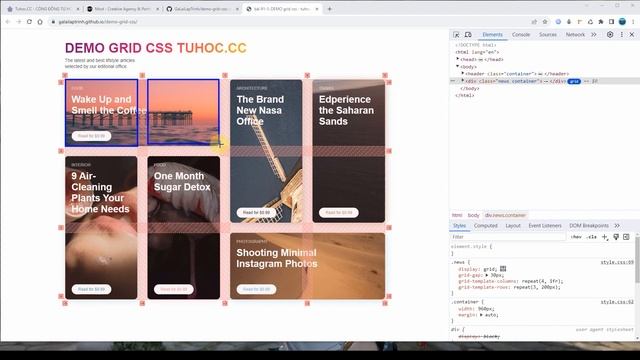Click the grid-template-columns repeat(4, 1fr) value
Viewport: 640px width, 360px height.
coord(542,281)
